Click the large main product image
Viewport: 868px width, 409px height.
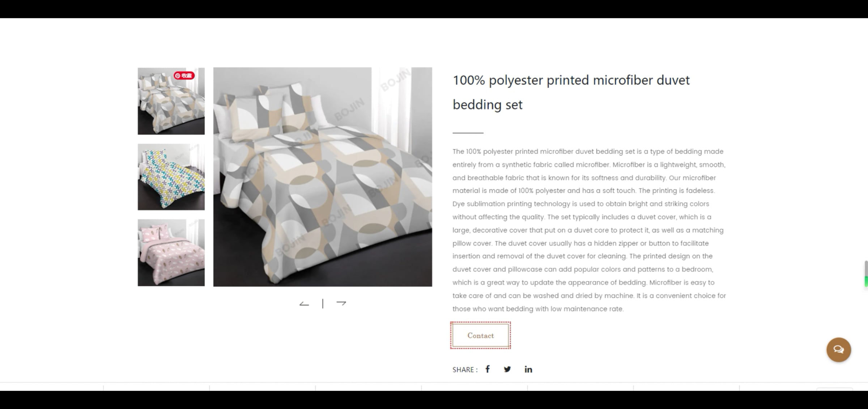coord(323,177)
